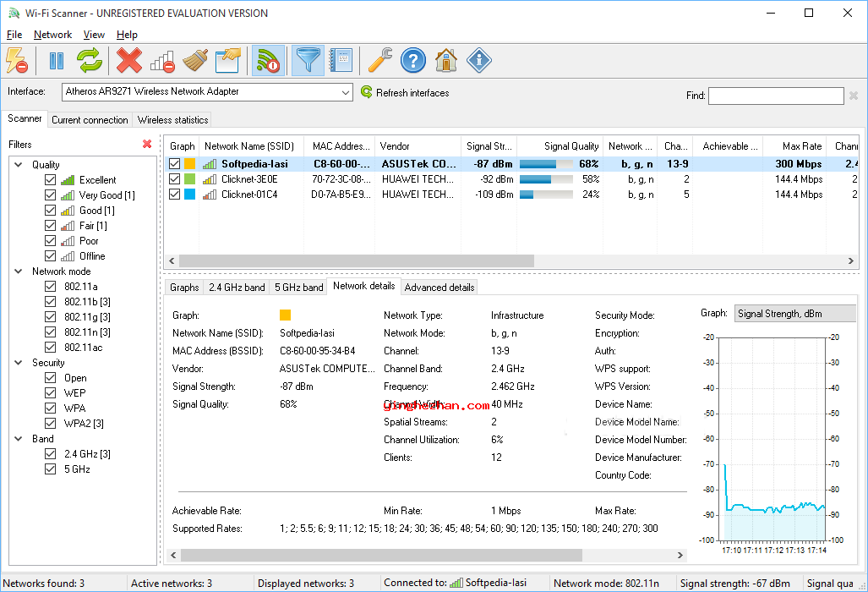The image size is (868, 592).
Task: Collapse the Security filter group
Action: [x=19, y=363]
